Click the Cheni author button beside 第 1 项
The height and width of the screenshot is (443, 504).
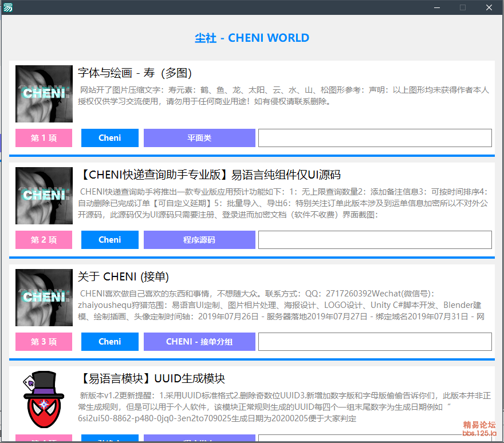point(109,138)
